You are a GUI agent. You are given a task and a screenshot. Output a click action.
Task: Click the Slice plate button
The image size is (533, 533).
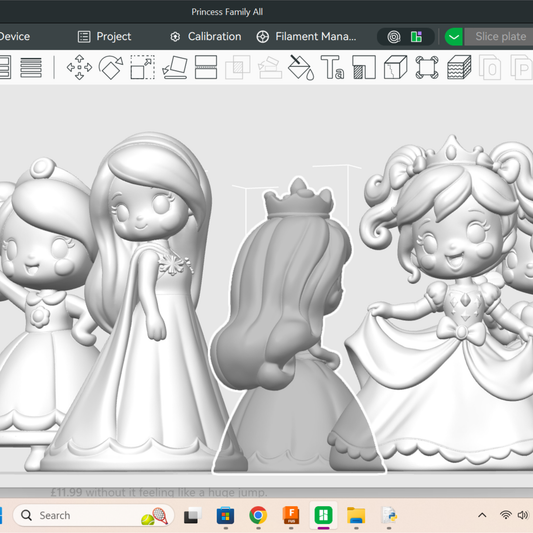click(x=499, y=37)
